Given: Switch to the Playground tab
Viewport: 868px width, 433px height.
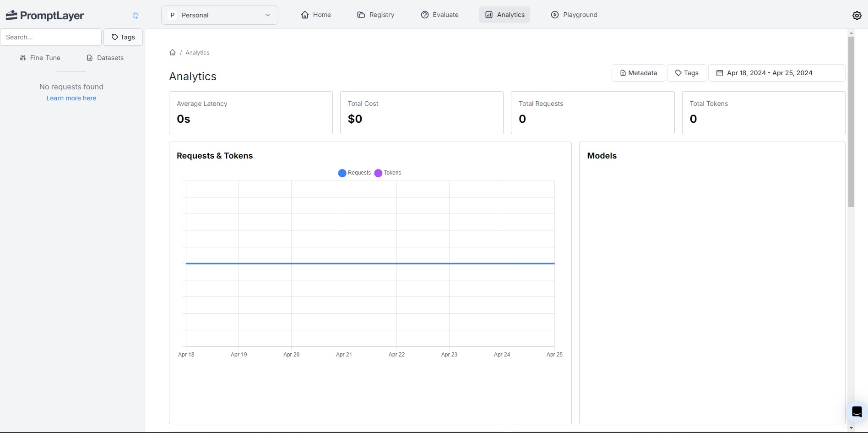Looking at the screenshot, I should 574,15.
